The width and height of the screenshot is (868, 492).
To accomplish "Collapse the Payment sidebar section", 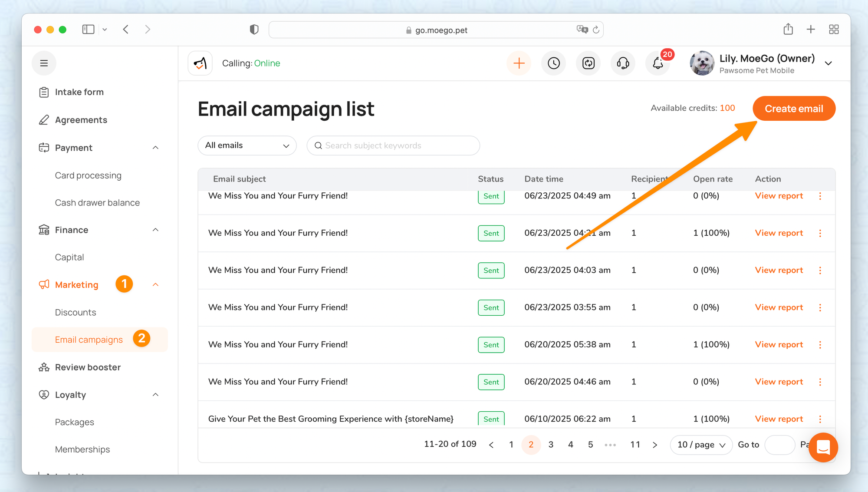I will [x=155, y=148].
